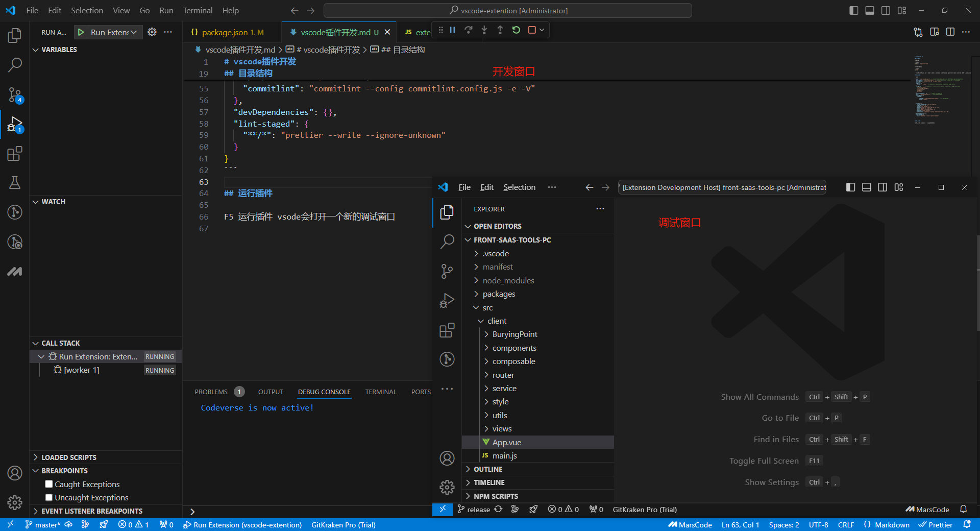Step Over in debug toolbar
980x531 pixels.
pos(468,30)
